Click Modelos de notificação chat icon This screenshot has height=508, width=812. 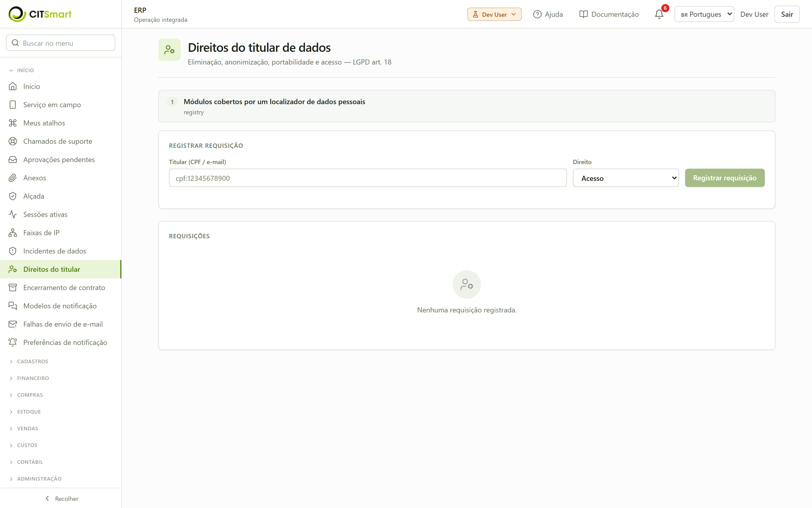coord(13,306)
